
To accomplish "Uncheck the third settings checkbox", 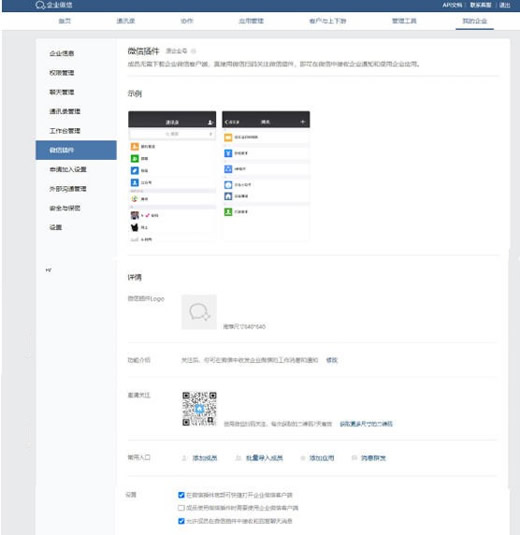I will (x=181, y=521).
